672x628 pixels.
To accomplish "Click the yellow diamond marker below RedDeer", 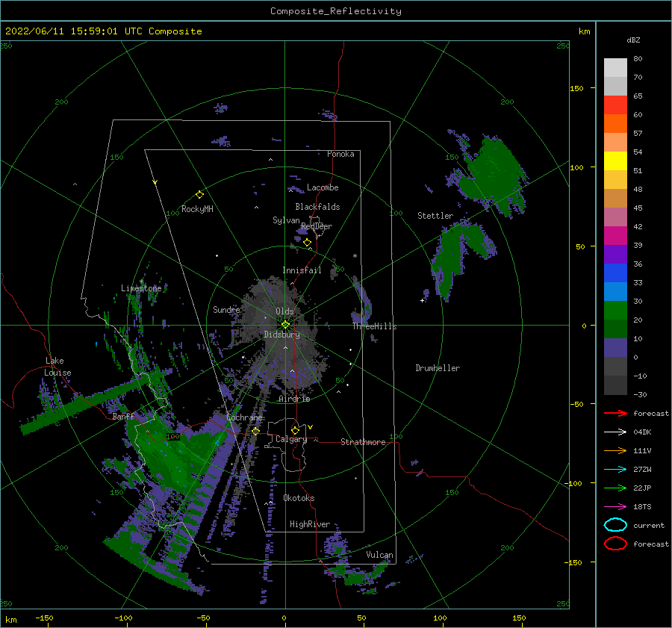I will point(308,243).
